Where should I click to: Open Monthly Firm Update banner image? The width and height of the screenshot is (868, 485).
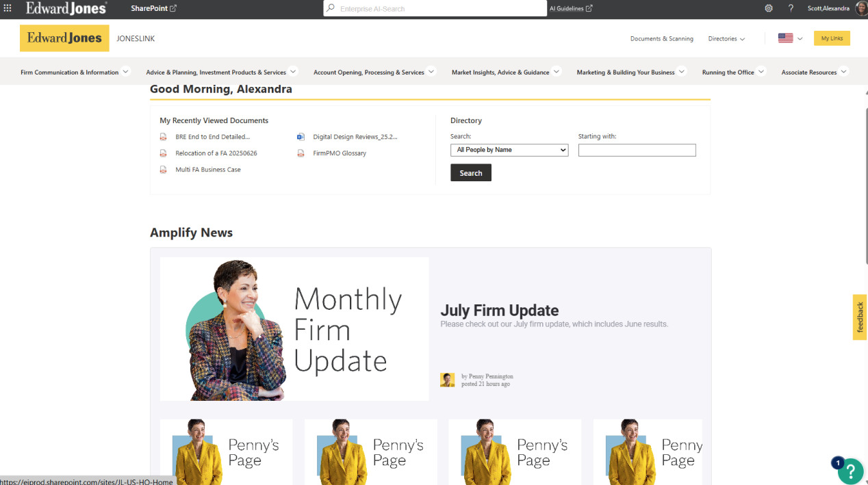294,329
